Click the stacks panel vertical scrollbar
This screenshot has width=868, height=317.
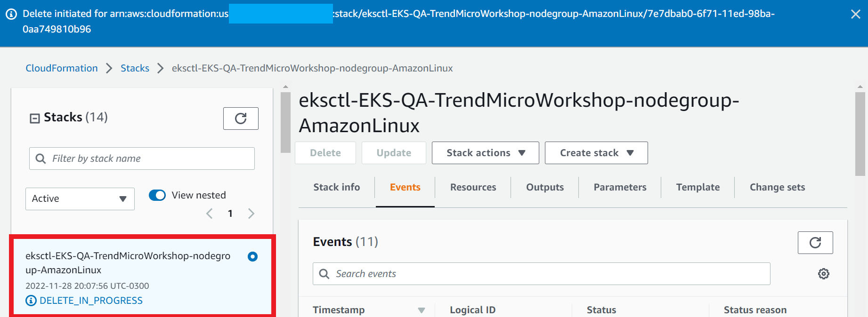pyautogui.click(x=285, y=122)
